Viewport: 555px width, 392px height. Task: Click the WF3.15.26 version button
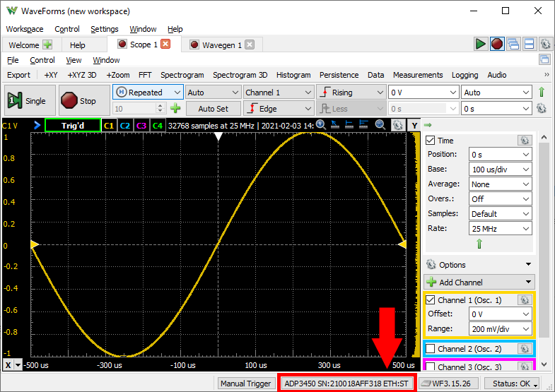pyautogui.click(x=448, y=384)
